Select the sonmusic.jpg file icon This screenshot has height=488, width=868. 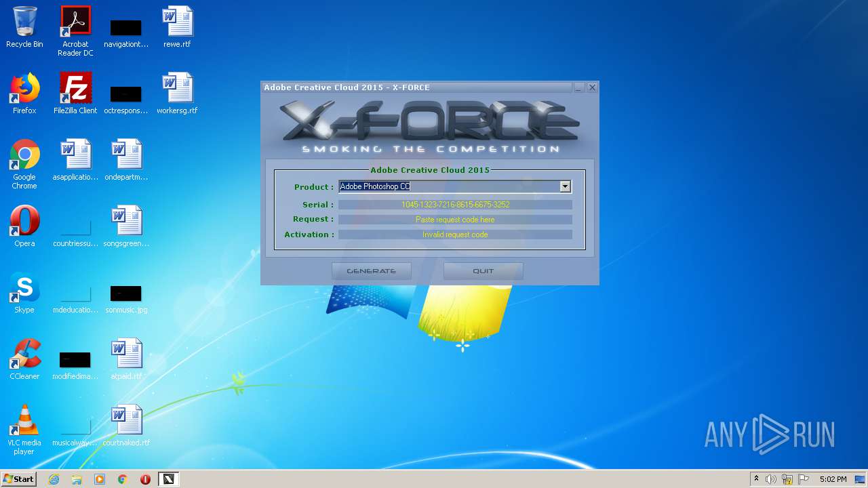tap(126, 298)
